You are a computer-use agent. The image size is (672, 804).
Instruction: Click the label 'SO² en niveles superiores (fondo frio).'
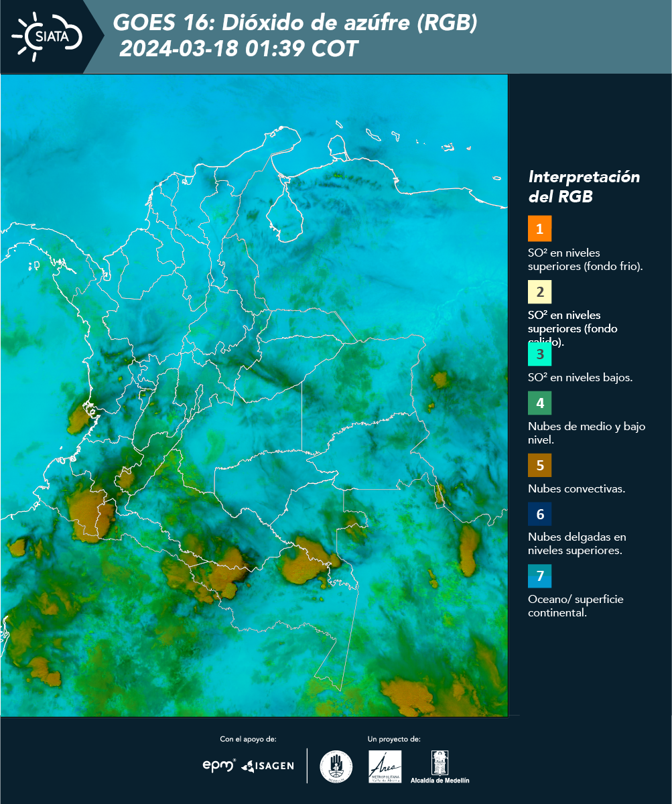point(586,259)
